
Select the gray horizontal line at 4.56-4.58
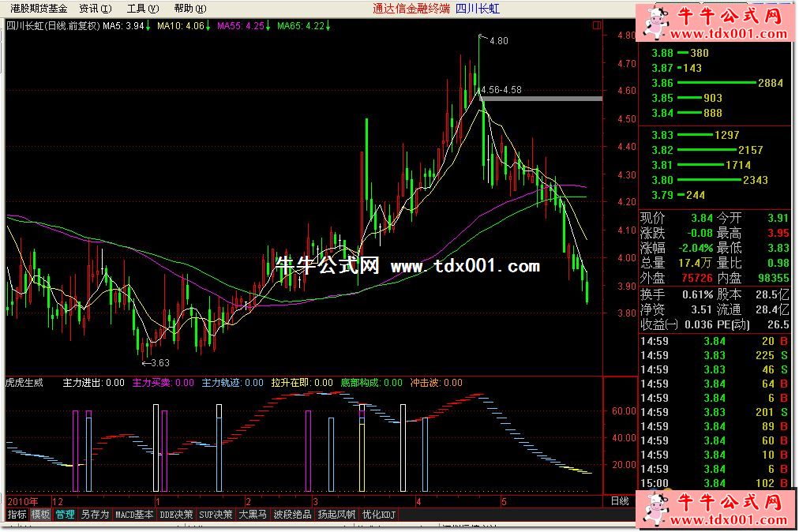coord(542,99)
